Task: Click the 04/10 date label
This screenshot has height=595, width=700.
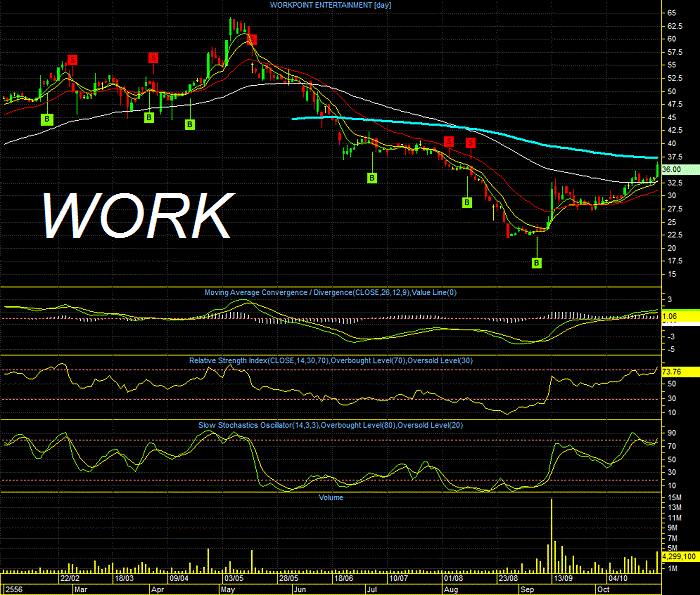Action: pyautogui.click(x=617, y=578)
